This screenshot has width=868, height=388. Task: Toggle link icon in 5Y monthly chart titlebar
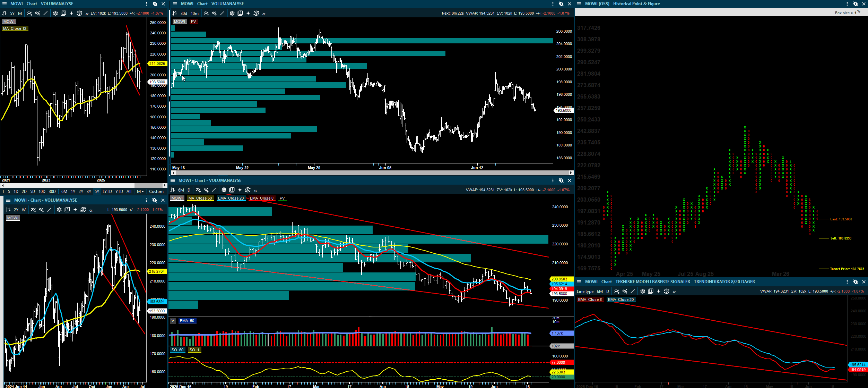click(x=155, y=4)
